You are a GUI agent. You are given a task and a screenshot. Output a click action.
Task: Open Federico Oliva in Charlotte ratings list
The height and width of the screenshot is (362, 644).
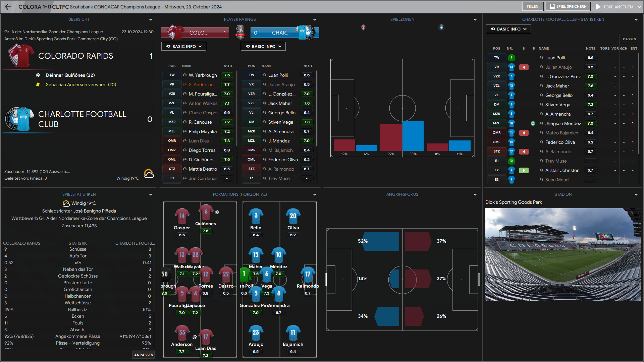click(283, 160)
